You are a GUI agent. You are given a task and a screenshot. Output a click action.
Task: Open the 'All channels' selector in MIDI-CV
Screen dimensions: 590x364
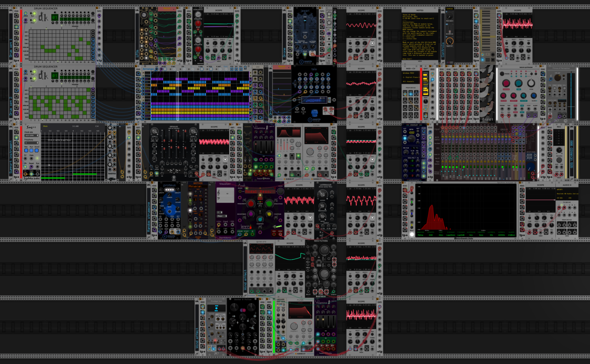point(410,81)
